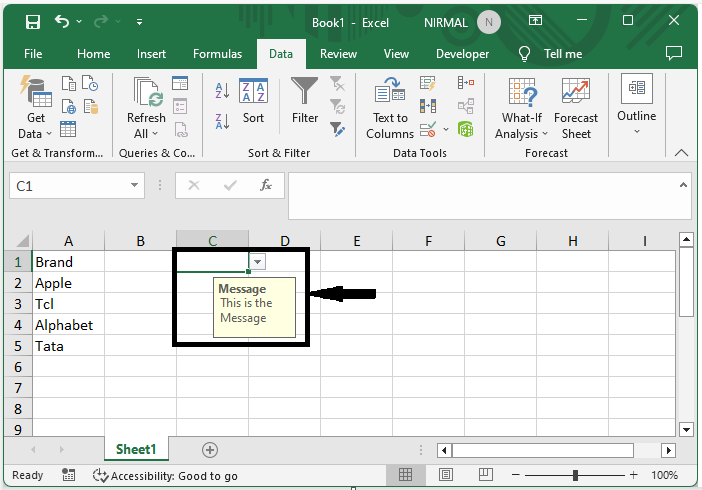Click the From Web icon
This screenshot has height=490, width=702.
[x=68, y=107]
